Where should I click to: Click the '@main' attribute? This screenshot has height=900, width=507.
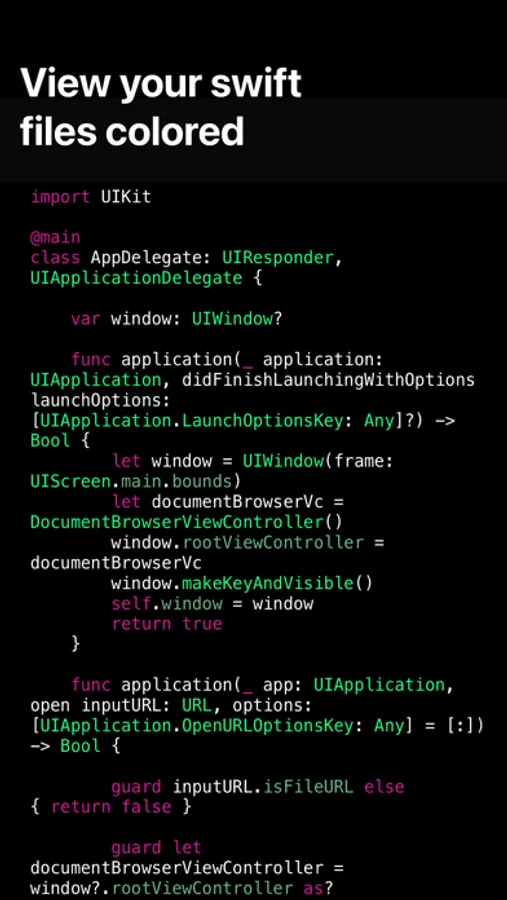coord(55,237)
